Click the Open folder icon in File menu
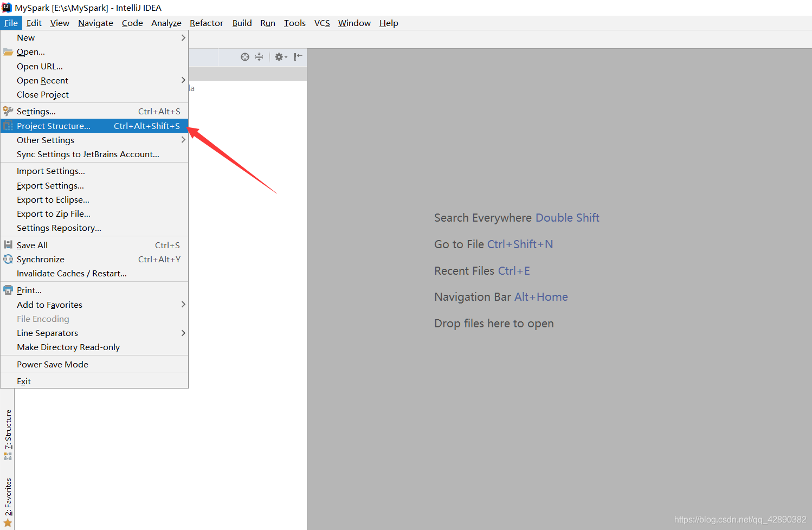The width and height of the screenshot is (812, 530). (8, 52)
